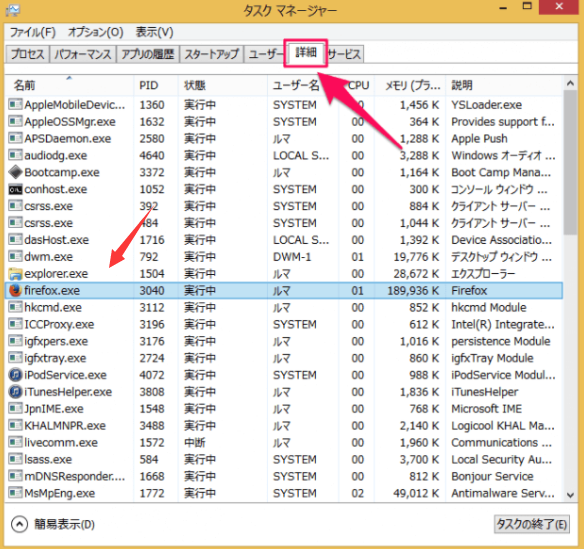The image size is (584, 549).
Task: Click the Bonjour Service description
Action: tap(492, 476)
